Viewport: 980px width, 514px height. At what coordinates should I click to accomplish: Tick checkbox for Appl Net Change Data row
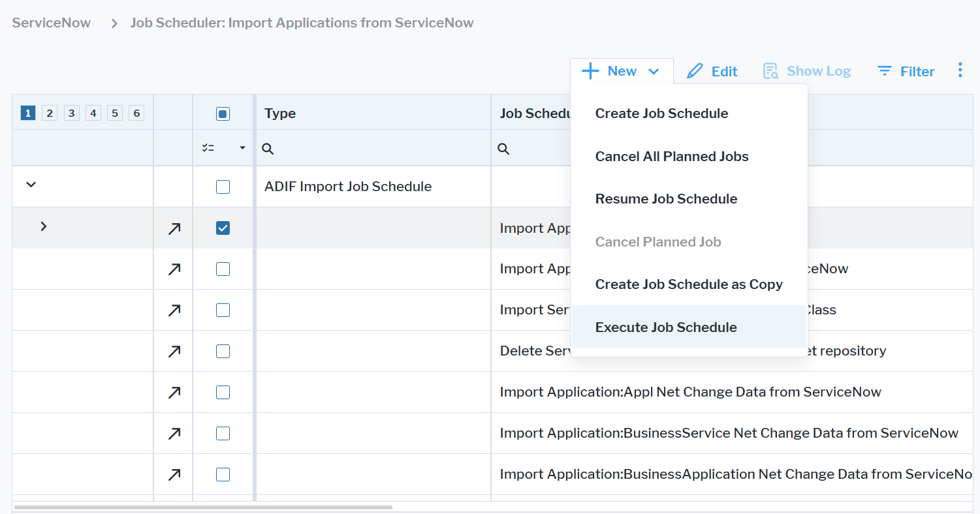click(x=223, y=393)
